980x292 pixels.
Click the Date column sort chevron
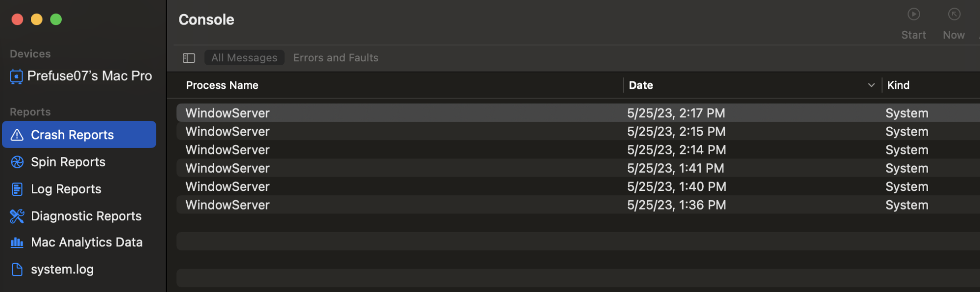(x=871, y=85)
